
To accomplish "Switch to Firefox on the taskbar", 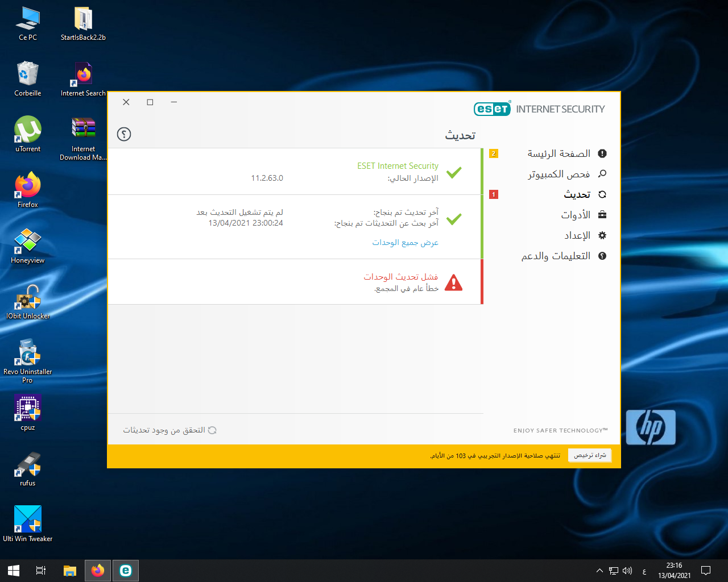I will (98, 571).
